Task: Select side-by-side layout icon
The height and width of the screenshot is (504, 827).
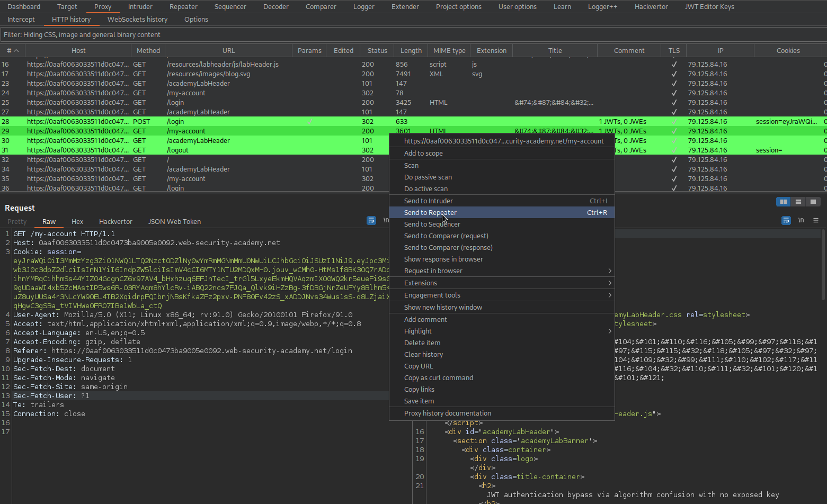Action: [783, 202]
